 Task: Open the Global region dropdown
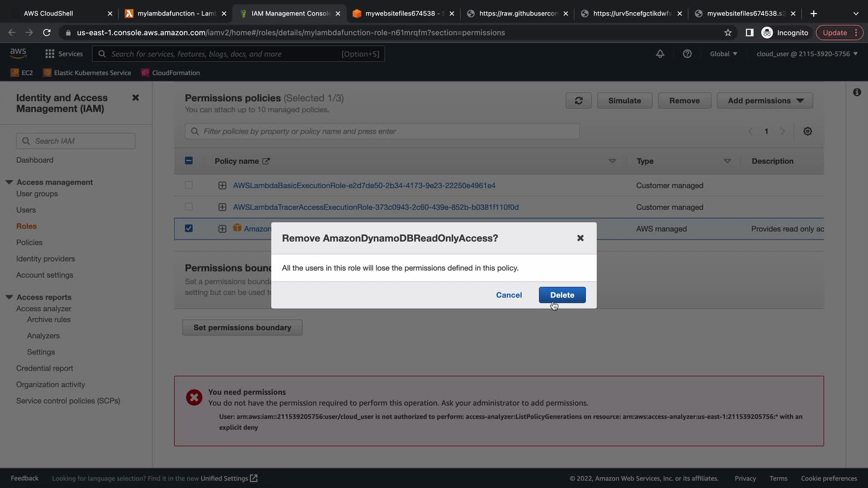723,54
